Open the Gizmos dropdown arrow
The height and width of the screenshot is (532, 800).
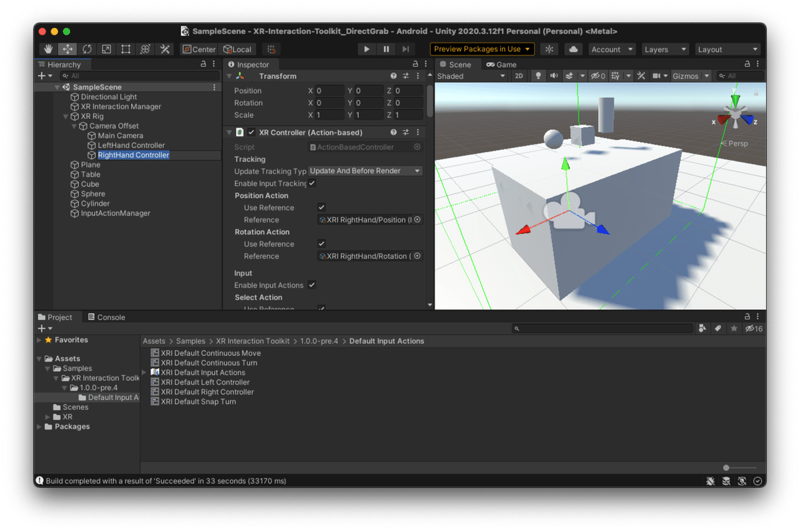tap(705, 76)
